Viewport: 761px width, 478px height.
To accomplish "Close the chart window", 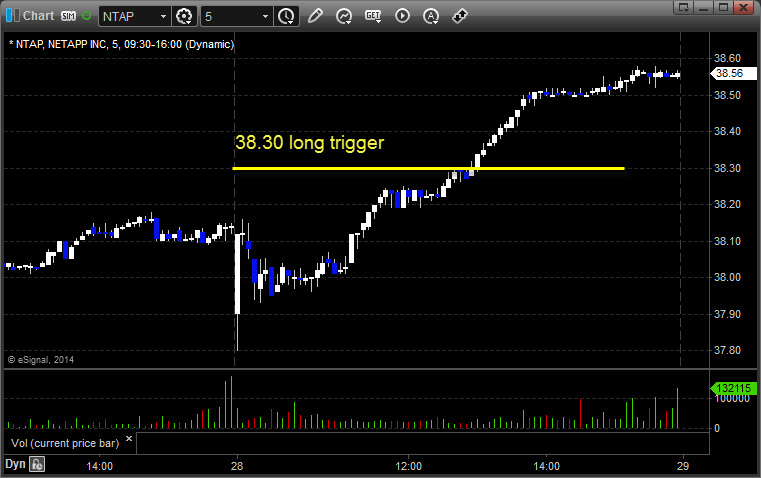I will (x=744, y=7).
